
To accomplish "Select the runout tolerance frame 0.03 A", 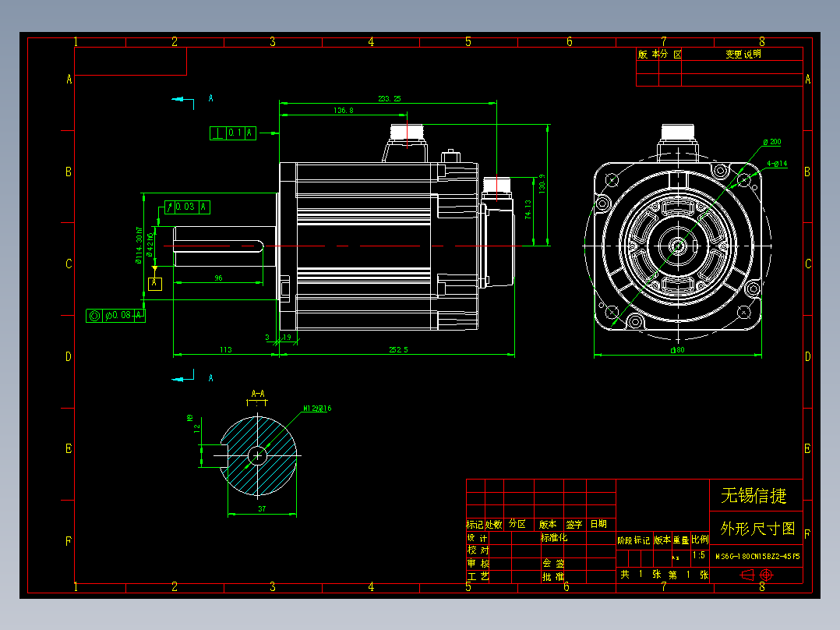I will (x=188, y=207).
